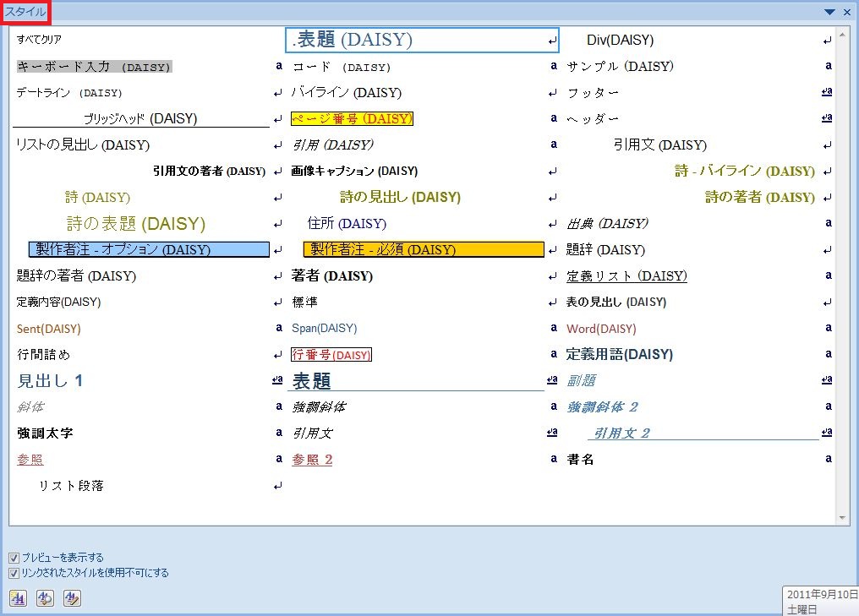Screen dimensions: 859x616
Task: Toggle the プレビューを表示する checkbox
Action: pyautogui.click(x=13, y=557)
